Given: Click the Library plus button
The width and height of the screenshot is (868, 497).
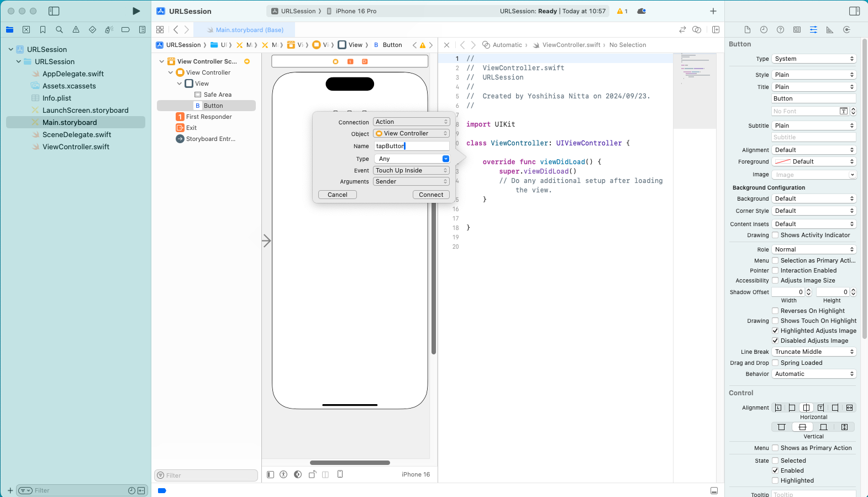Looking at the screenshot, I should coord(713,11).
